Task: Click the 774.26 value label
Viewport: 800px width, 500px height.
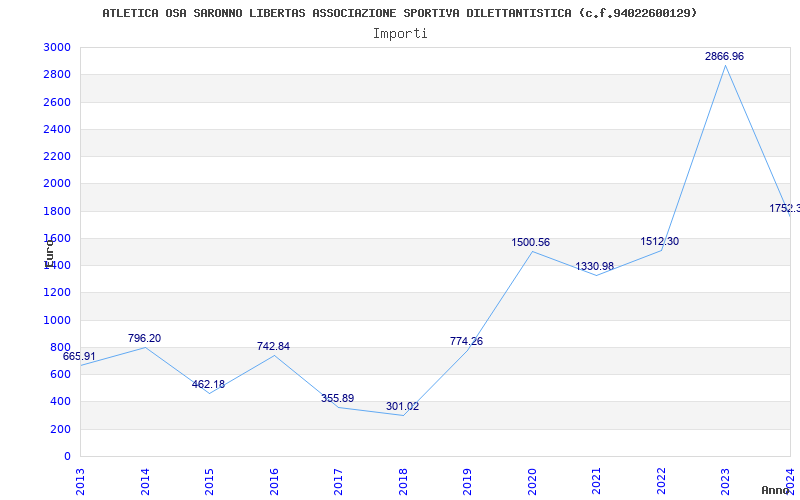Action: (x=466, y=342)
